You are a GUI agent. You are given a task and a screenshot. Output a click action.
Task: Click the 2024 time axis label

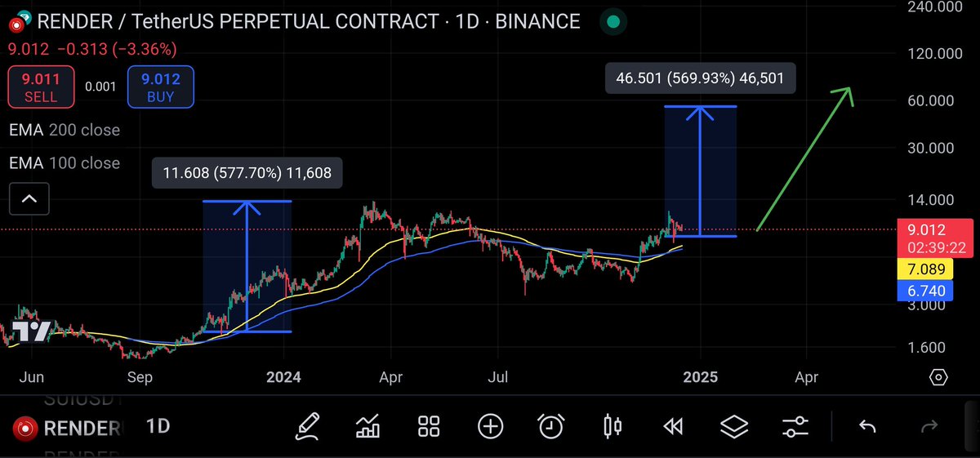pos(283,377)
